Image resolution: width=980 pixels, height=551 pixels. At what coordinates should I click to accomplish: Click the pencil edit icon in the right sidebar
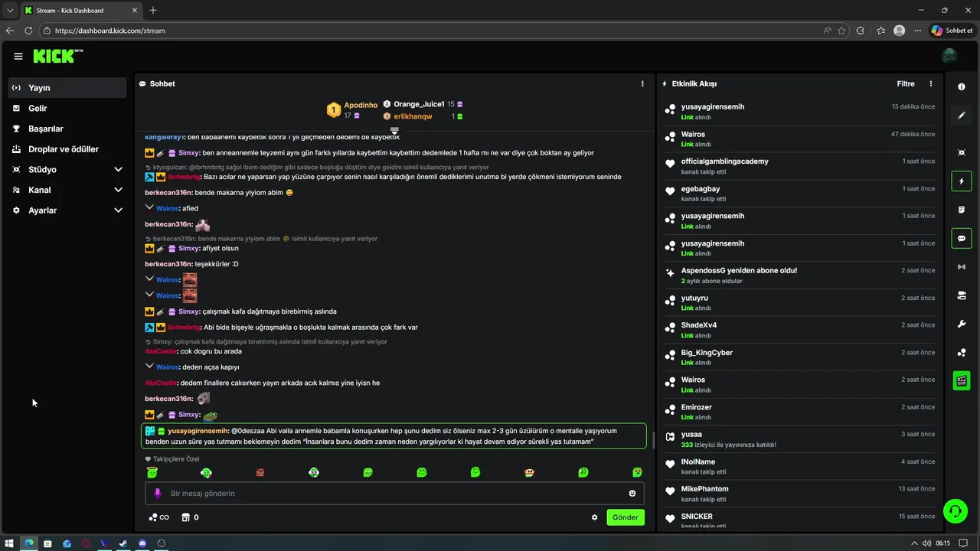(x=962, y=116)
